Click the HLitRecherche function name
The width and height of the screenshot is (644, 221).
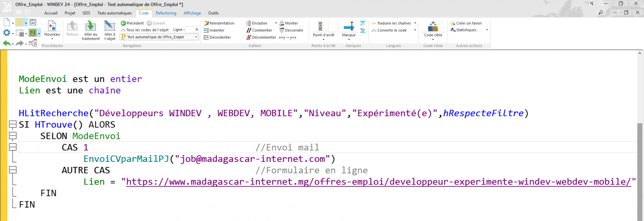(x=54, y=113)
